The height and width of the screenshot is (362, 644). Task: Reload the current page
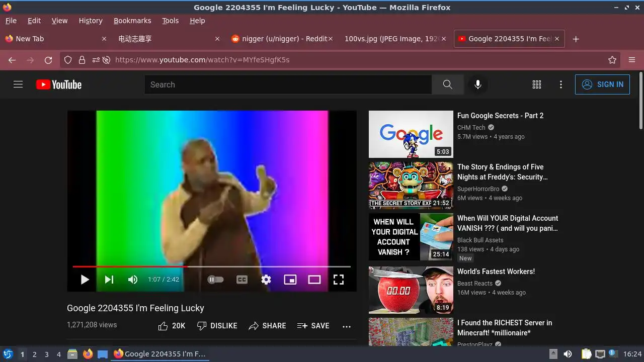[x=48, y=60]
